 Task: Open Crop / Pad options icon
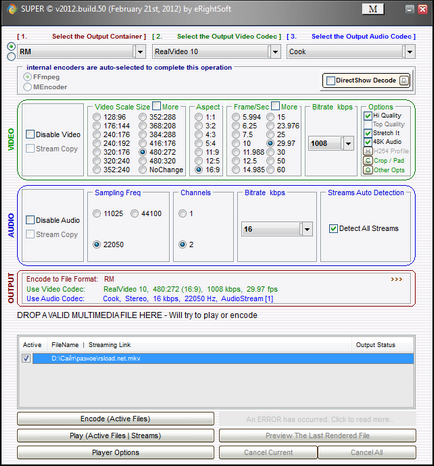click(368, 161)
